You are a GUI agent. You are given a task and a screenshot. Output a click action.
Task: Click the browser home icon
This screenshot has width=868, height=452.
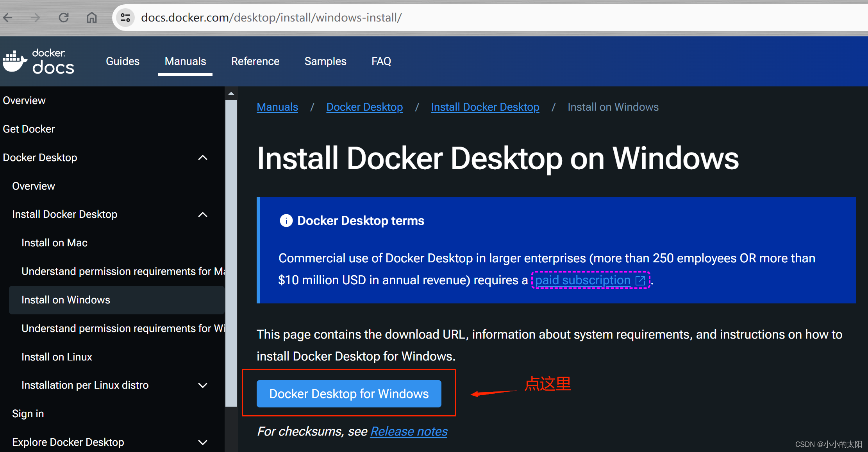point(92,18)
